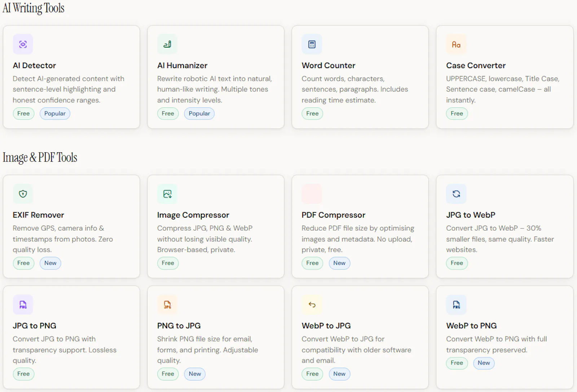Click the Case Converter description text
Image resolution: width=577 pixels, height=392 pixels.
[x=503, y=89]
